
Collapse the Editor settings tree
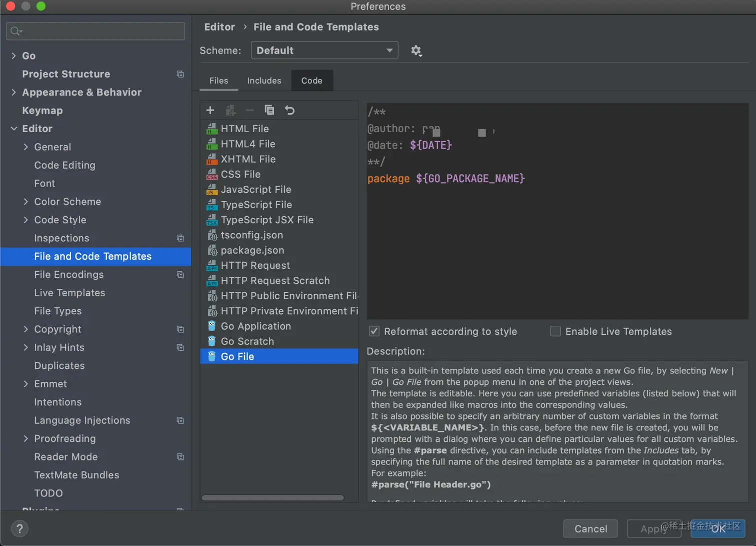click(13, 129)
